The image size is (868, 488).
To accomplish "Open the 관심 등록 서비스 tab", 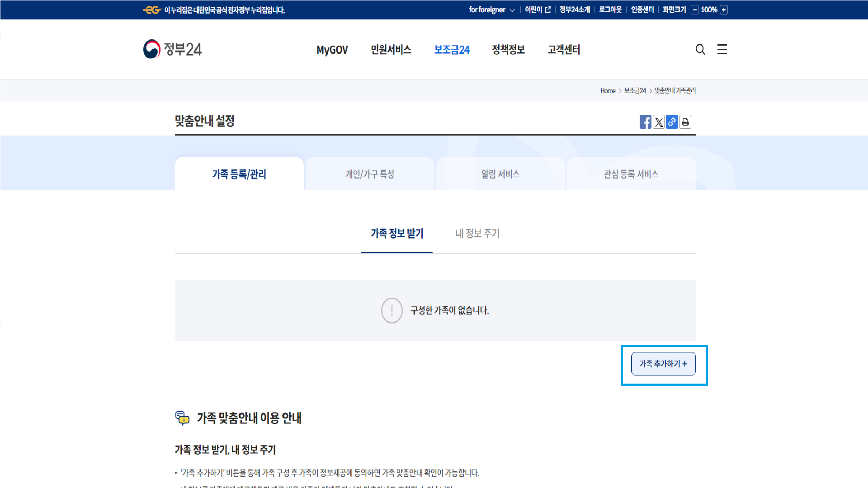I will pyautogui.click(x=631, y=174).
